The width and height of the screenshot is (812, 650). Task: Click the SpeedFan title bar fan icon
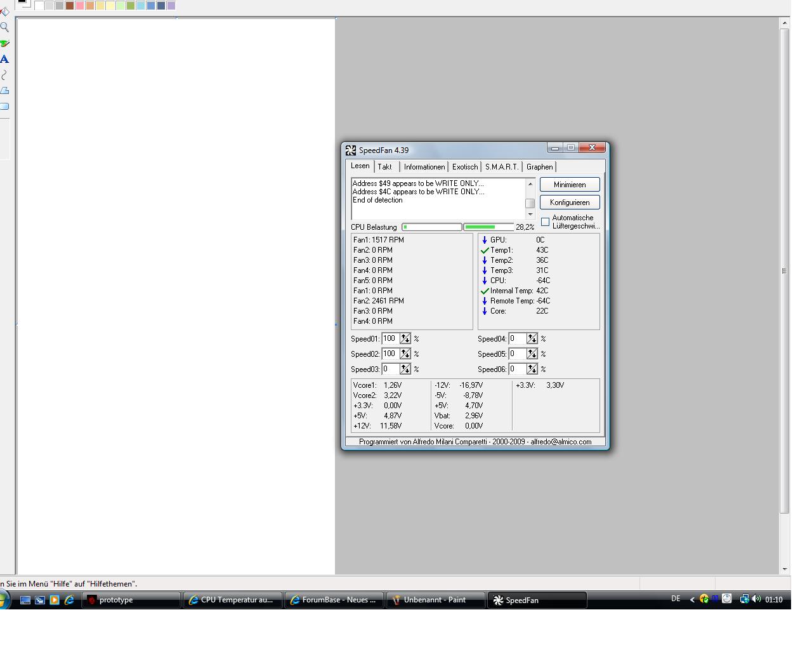tap(350, 150)
